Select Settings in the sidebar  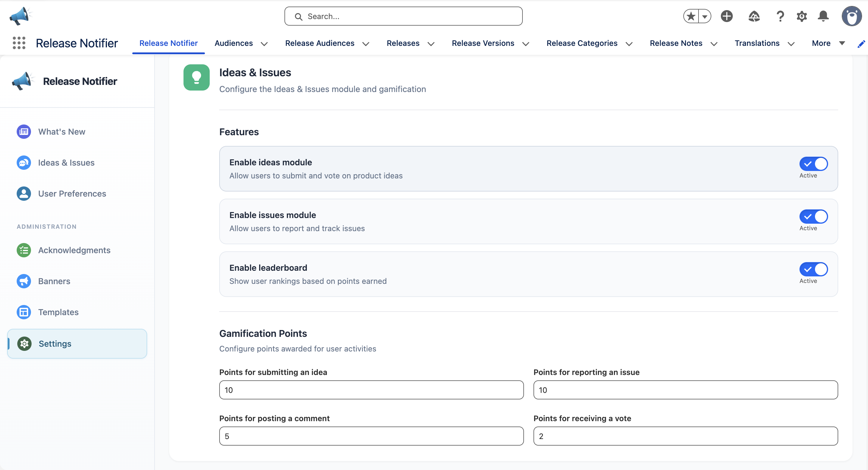coord(77,344)
